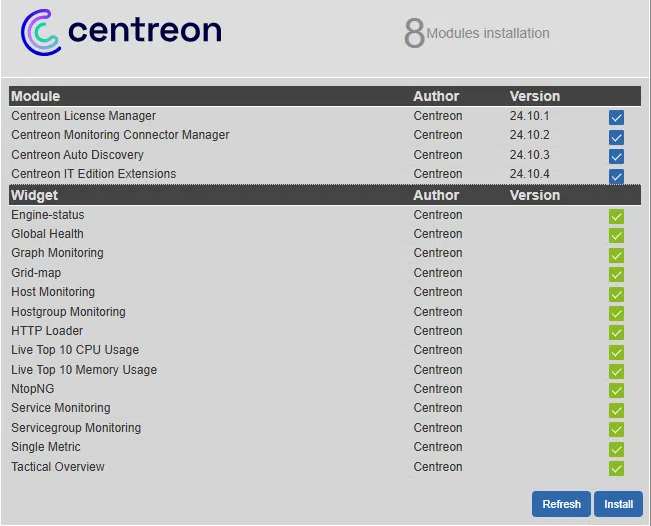Toggle Grid-map widget checkbox

point(616,274)
